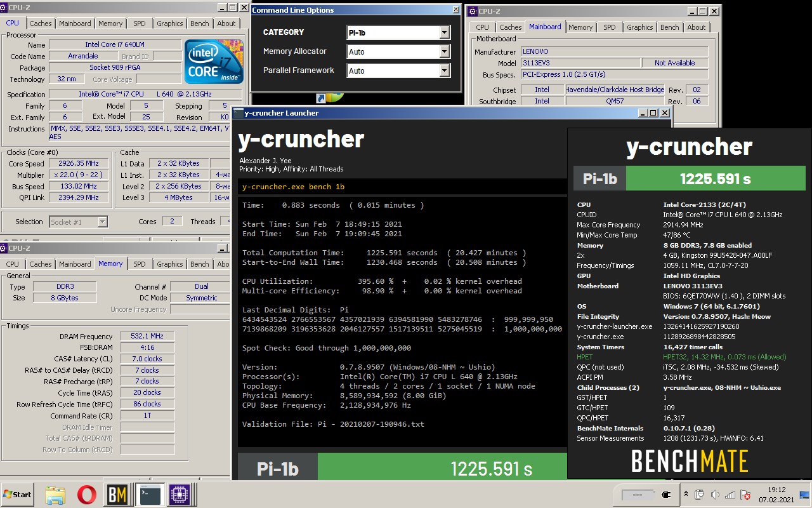This screenshot has height=508, width=812.
Task: Switch to CPU-Z via its taskbar chip icon
Action: coord(180,494)
